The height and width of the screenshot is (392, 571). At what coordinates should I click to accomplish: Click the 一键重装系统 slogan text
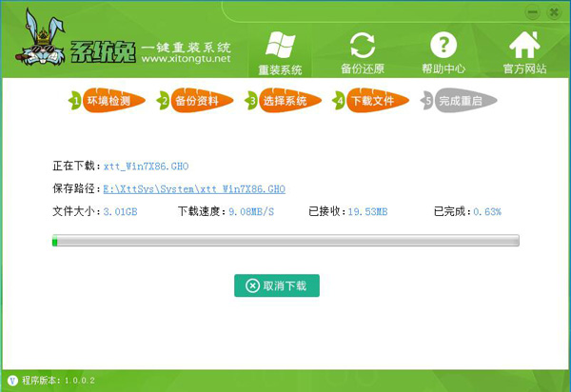(x=187, y=47)
